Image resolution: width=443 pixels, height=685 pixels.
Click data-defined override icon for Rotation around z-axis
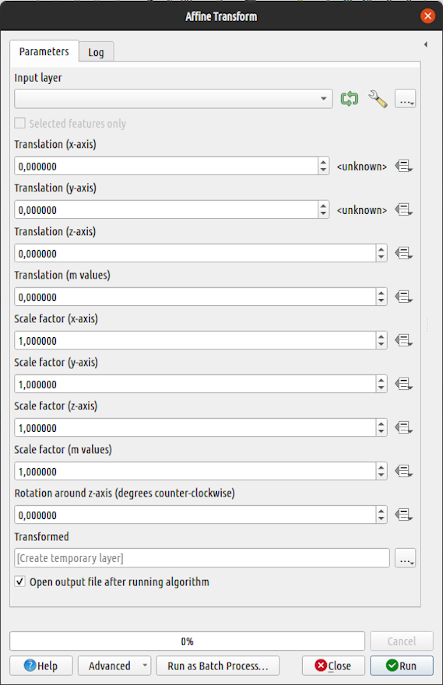click(x=404, y=515)
